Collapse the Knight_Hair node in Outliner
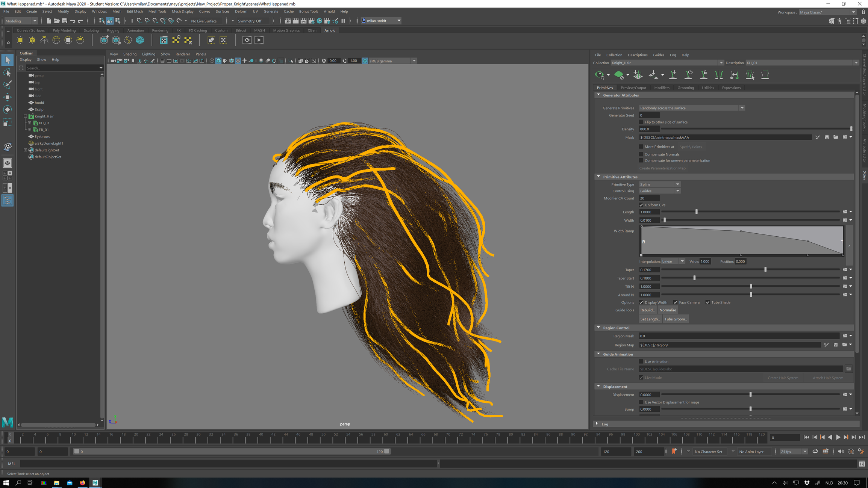The height and width of the screenshot is (488, 868). 26,116
